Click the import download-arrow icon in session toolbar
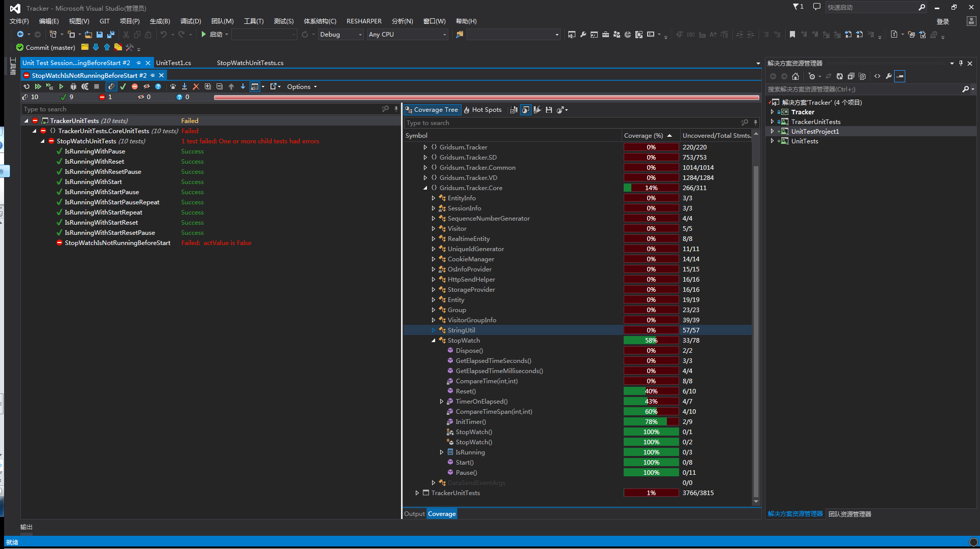This screenshot has height=549, width=980. pos(185,86)
